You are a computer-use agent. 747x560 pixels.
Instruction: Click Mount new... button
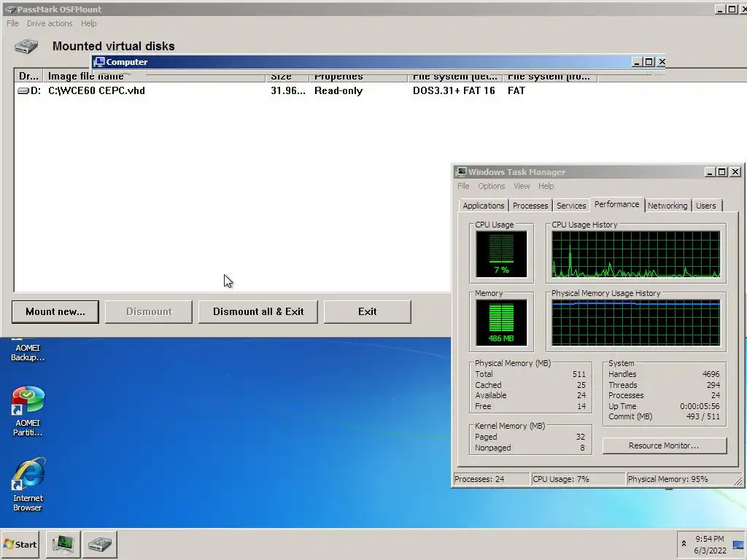point(55,312)
